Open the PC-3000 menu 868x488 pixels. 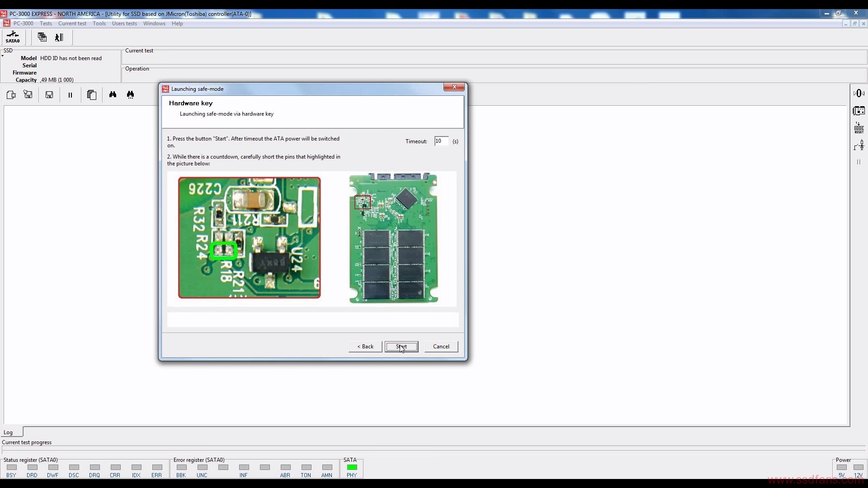(23, 23)
